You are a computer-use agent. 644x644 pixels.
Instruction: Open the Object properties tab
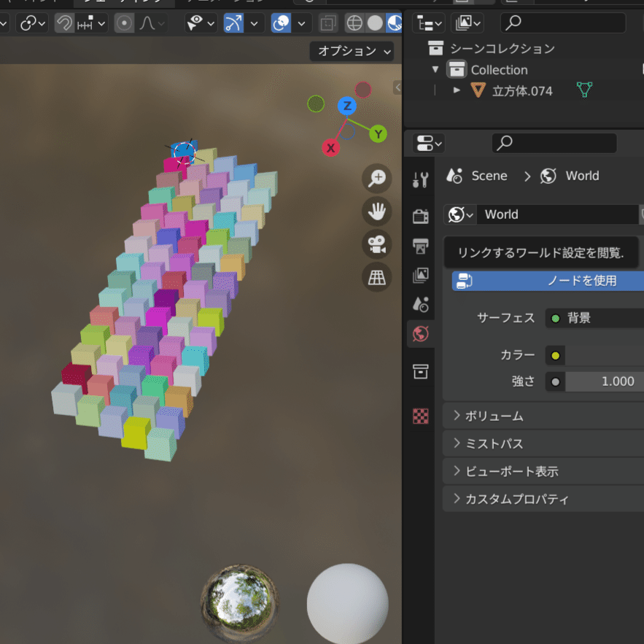[x=421, y=371]
